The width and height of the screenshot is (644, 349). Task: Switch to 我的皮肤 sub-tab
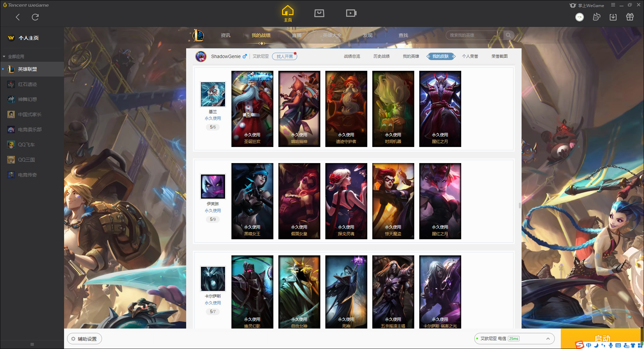click(x=440, y=56)
